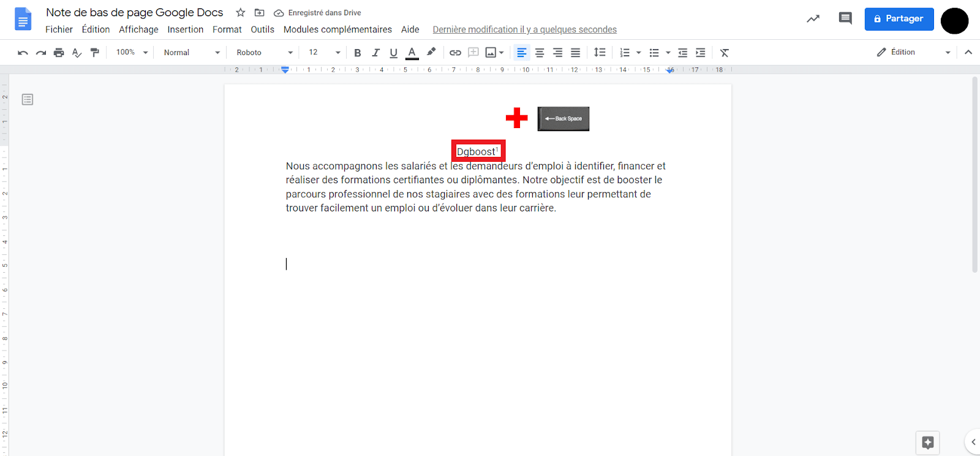Open the Aide menu
Viewport: 980px width, 456px height.
click(410, 29)
